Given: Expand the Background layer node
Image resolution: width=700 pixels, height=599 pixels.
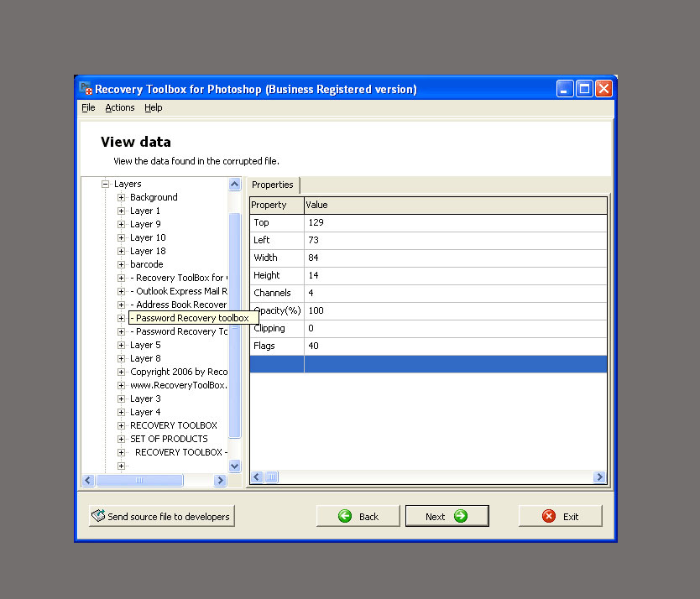Looking at the screenshot, I should point(121,197).
